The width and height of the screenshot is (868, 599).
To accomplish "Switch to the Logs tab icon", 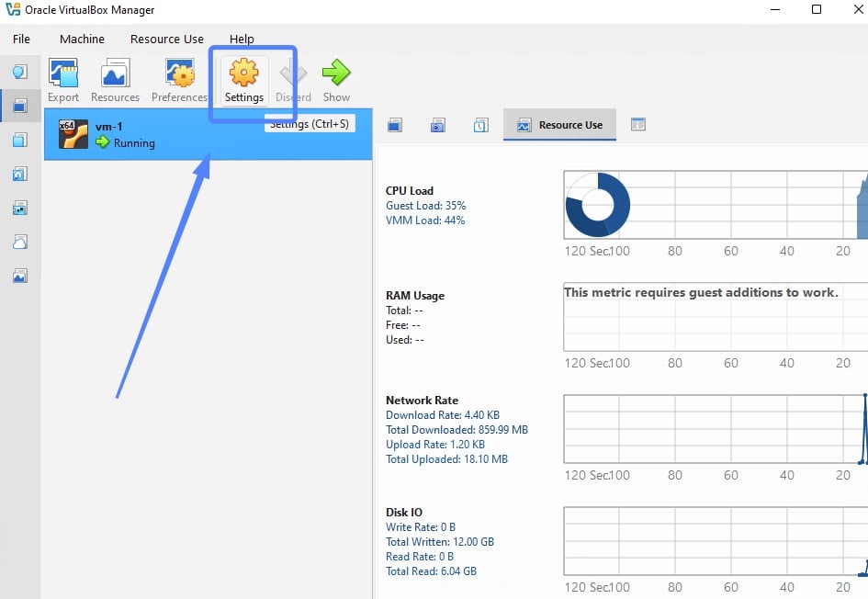I will coord(481,125).
